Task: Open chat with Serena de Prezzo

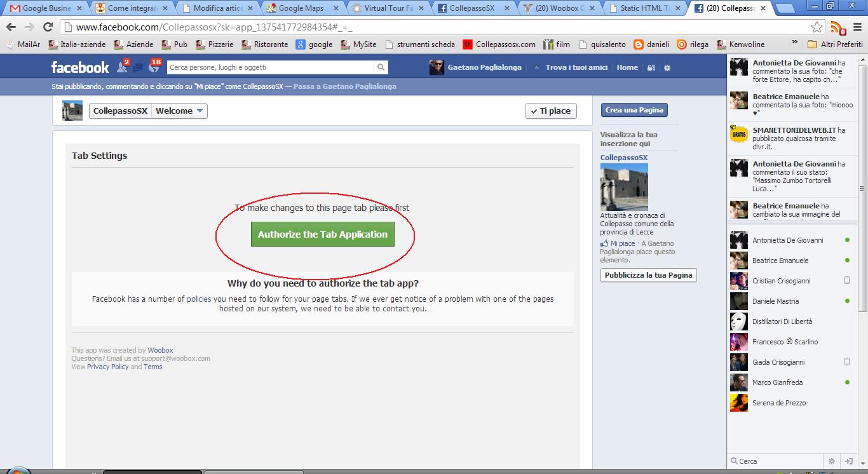Action: coord(790,403)
